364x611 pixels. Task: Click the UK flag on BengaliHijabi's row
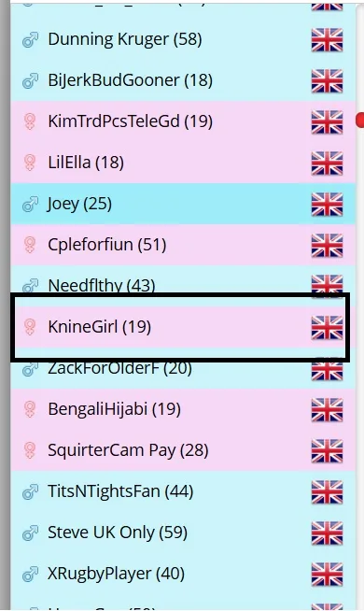327,410
